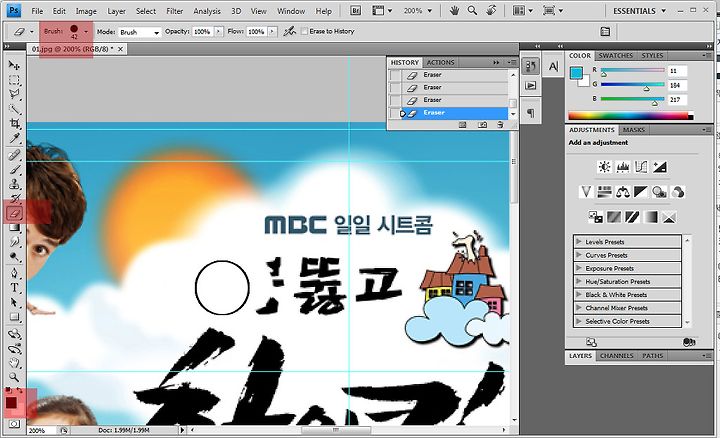
Task: Select the Zoom tool in toolbox
Action: [14, 377]
